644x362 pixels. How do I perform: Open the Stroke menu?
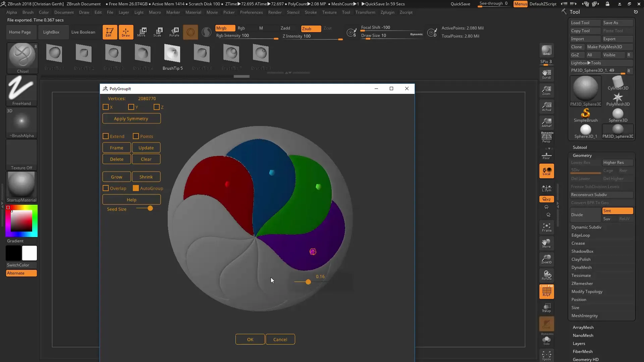311,12
